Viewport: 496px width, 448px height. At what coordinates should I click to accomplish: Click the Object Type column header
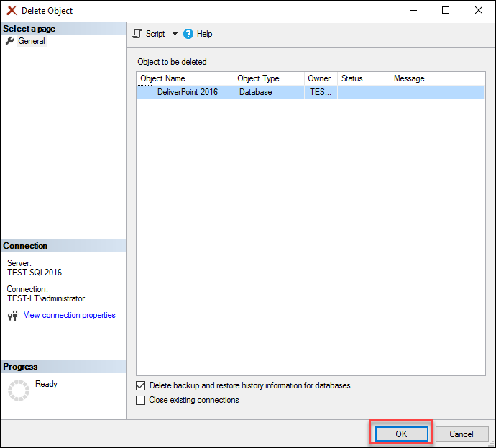(269, 78)
